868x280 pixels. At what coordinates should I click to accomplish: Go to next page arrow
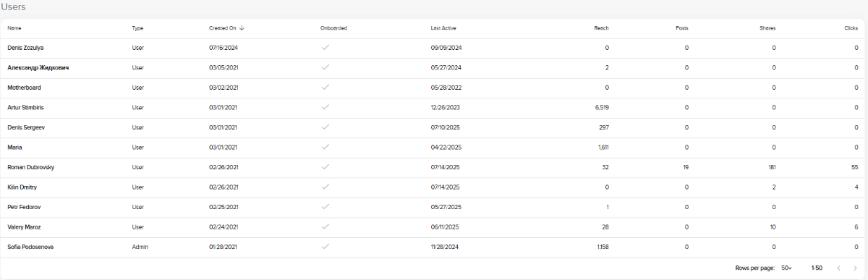click(855, 268)
